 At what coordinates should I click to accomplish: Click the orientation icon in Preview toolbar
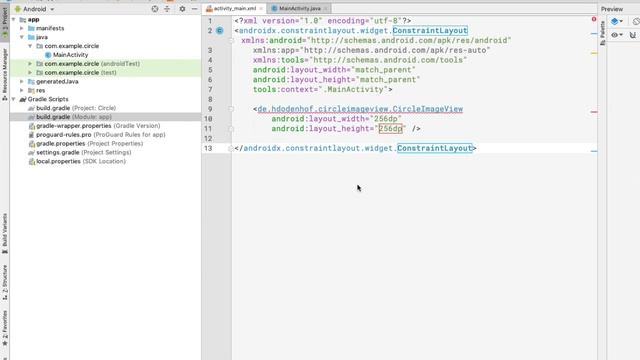636,21
